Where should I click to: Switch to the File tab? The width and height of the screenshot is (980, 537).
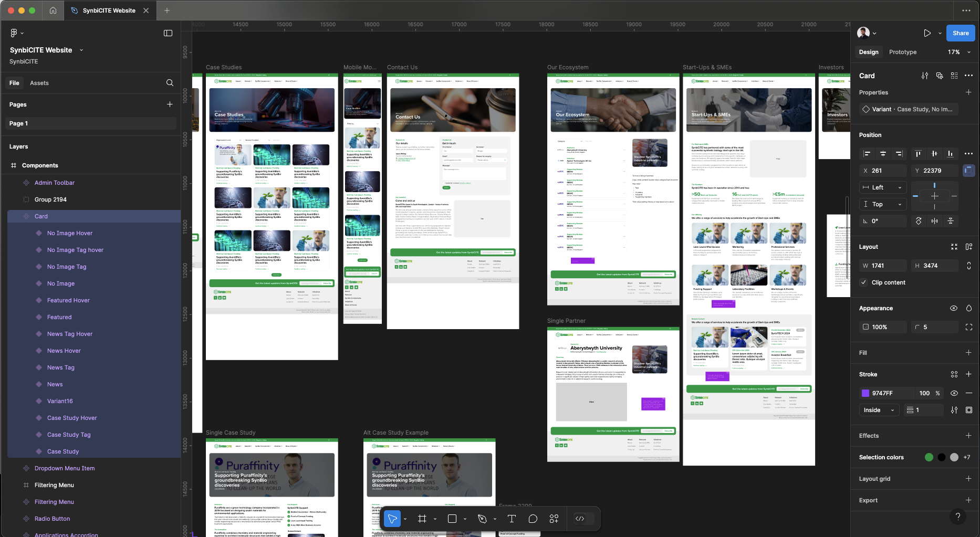(x=14, y=83)
